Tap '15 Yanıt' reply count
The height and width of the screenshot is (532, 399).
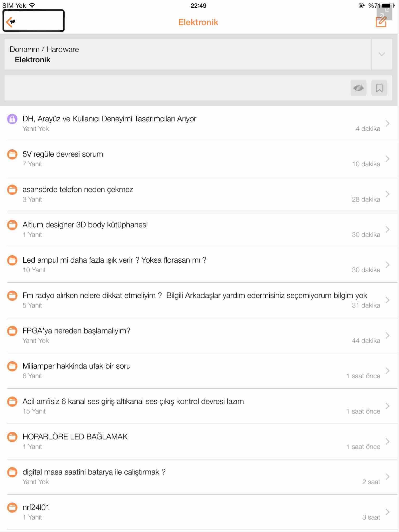(x=34, y=411)
